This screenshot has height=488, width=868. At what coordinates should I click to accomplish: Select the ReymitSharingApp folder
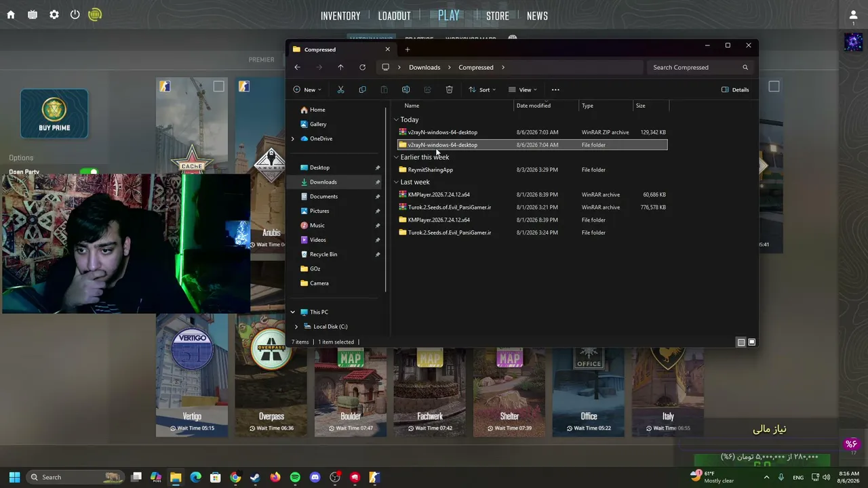pos(532,170)
